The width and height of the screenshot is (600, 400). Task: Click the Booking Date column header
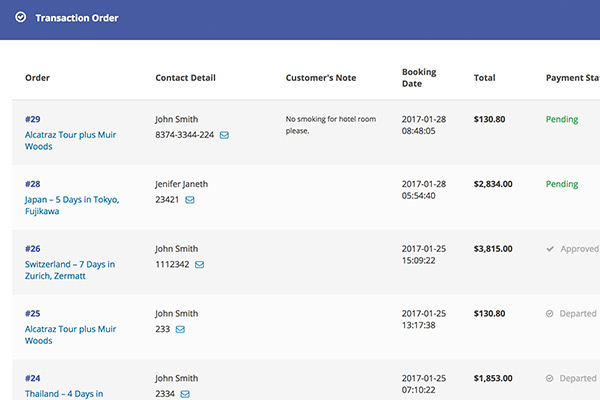pos(419,78)
